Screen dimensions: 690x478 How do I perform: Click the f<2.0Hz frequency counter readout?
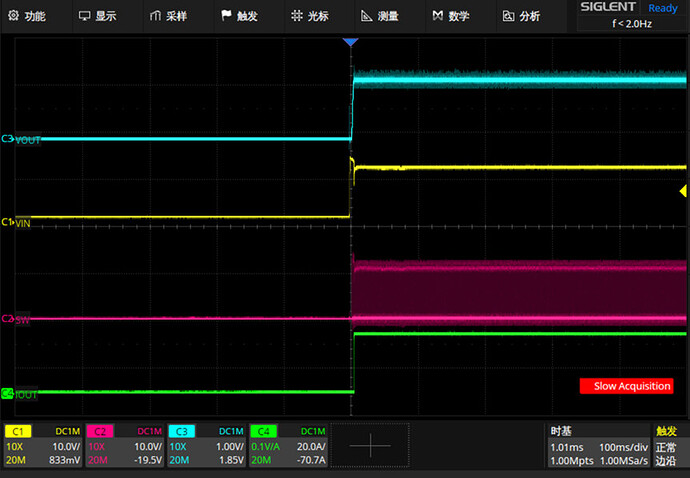click(632, 24)
